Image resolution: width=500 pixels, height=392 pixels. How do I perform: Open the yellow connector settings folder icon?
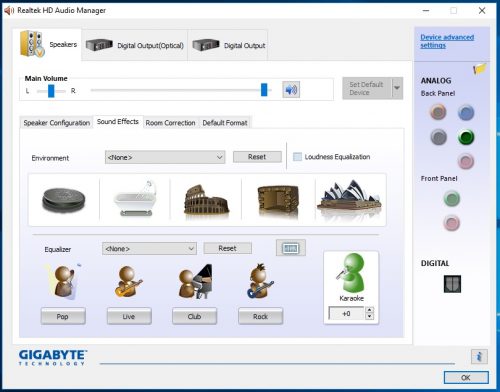[x=480, y=69]
